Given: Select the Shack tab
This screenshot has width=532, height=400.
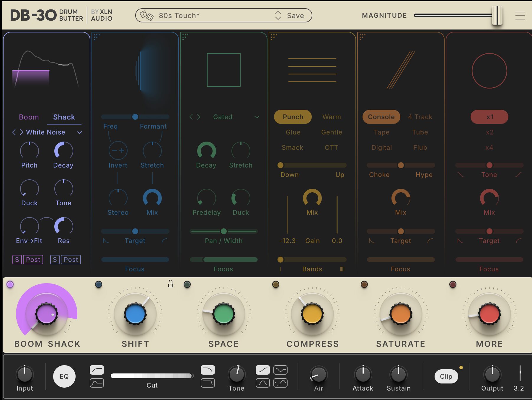Looking at the screenshot, I should [64, 117].
